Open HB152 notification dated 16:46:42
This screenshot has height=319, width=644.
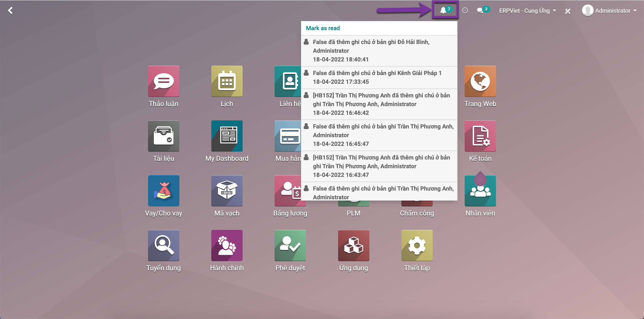[x=379, y=104]
